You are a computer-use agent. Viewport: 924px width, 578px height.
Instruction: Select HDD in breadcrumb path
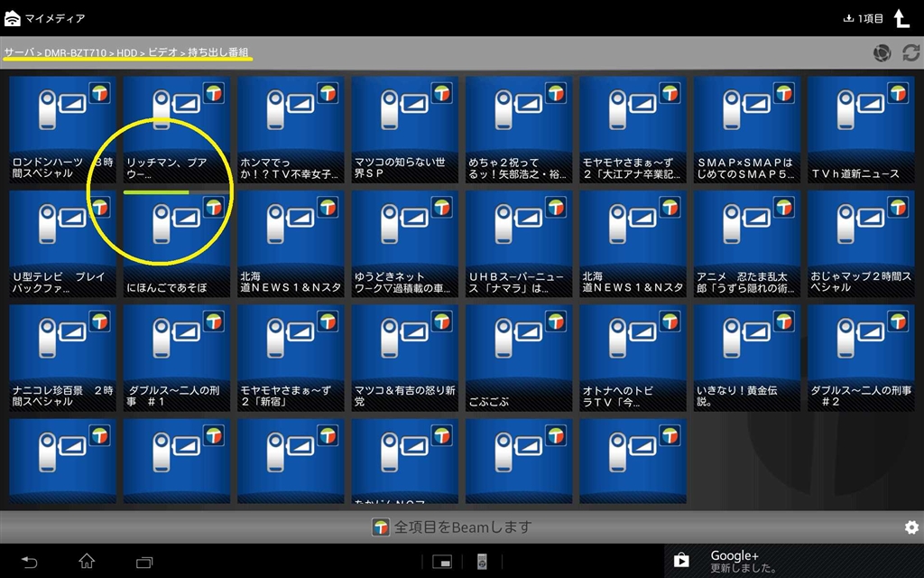(126, 52)
